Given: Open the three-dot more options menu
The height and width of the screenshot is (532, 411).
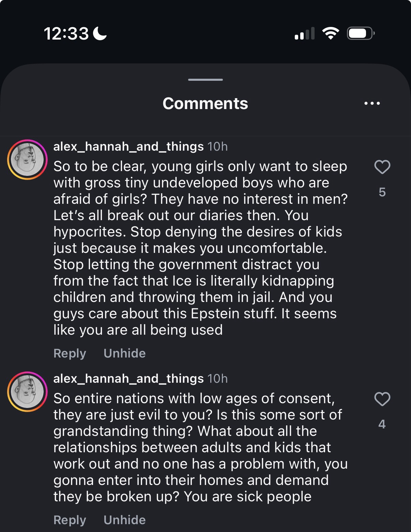Looking at the screenshot, I should point(372,103).
